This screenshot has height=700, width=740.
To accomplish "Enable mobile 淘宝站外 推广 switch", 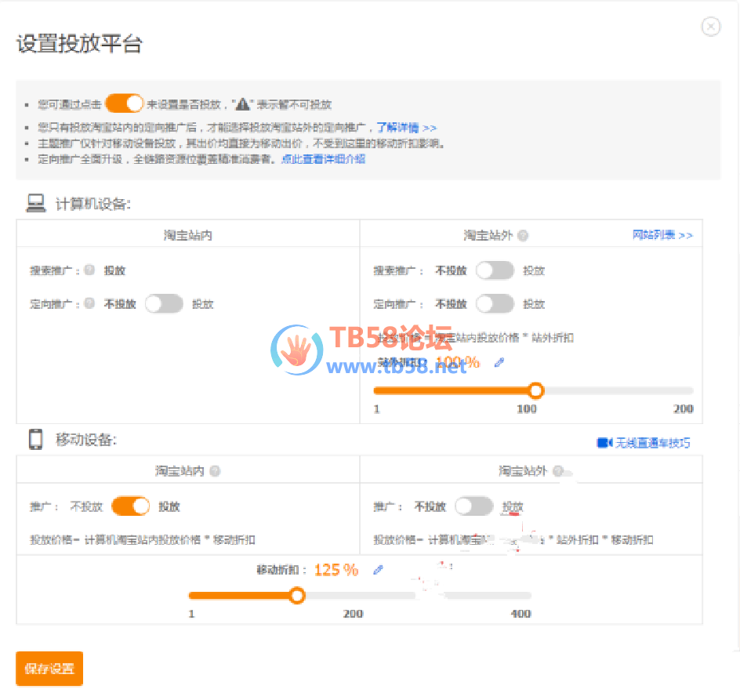I will pos(473,506).
